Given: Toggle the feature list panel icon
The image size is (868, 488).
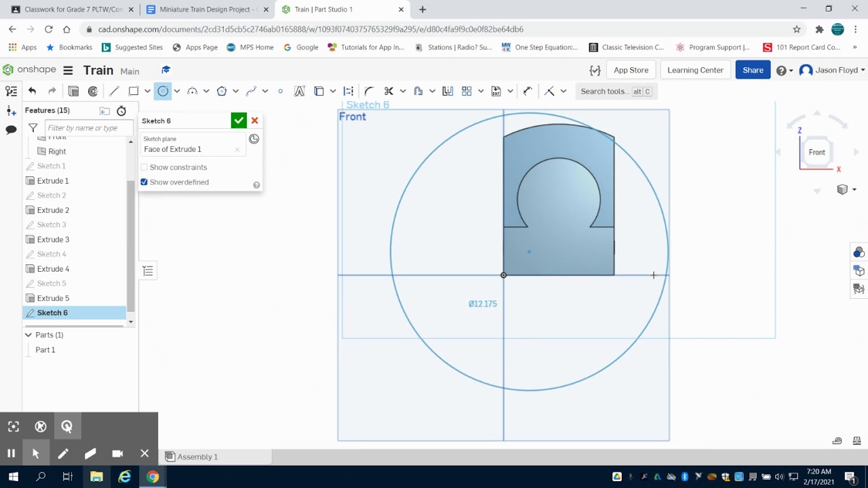Looking at the screenshot, I should tap(148, 271).
